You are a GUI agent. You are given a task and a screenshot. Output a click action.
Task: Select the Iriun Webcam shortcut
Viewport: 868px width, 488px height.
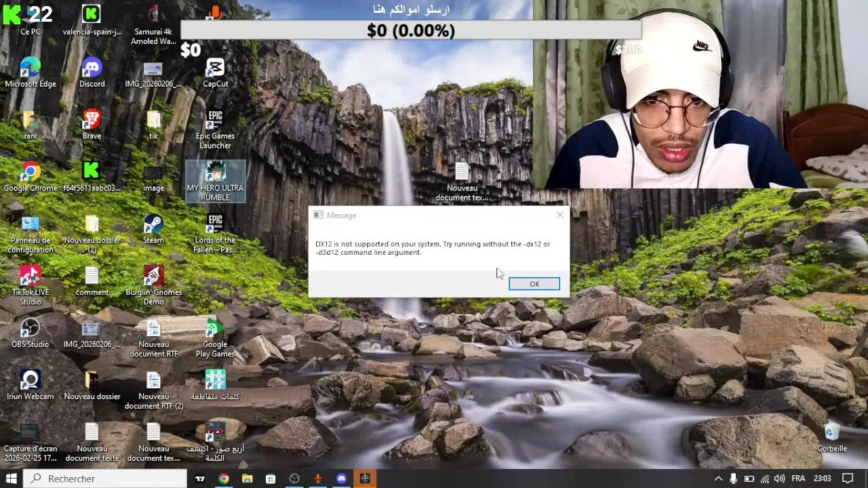pyautogui.click(x=31, y=386)
